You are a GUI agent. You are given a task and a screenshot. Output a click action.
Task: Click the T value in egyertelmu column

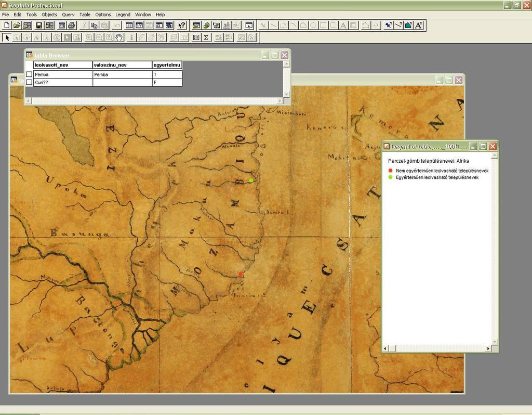coord(167,74)
